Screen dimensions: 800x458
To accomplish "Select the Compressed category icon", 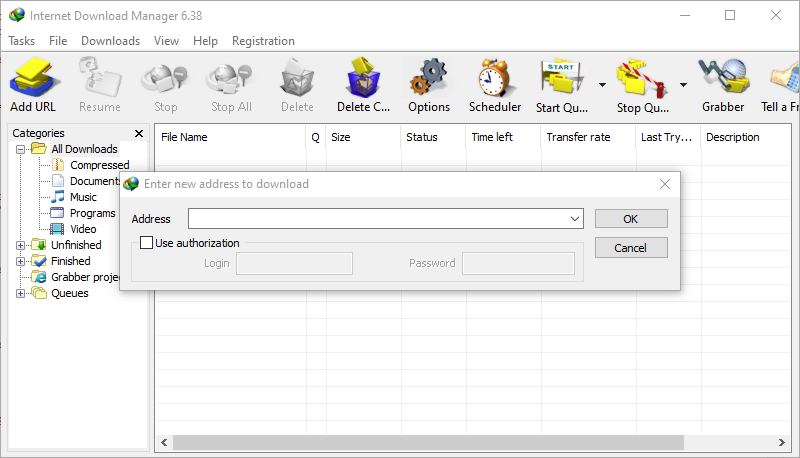I will (58, 165).
